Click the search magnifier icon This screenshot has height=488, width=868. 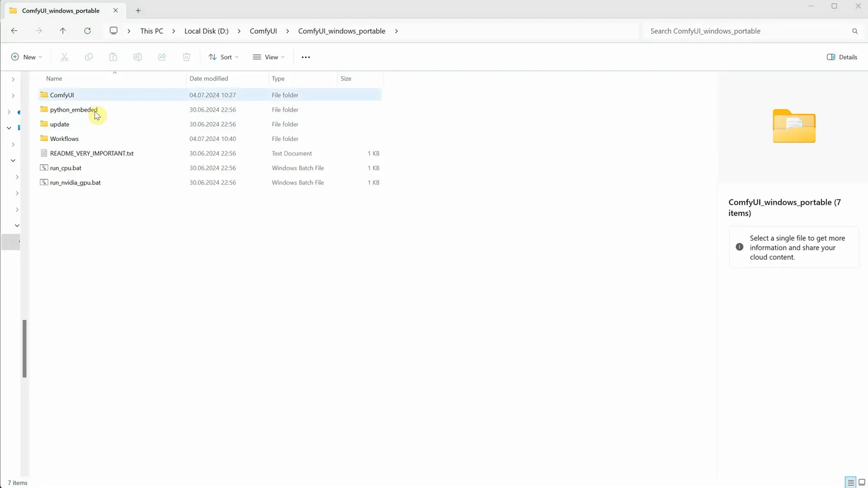[x=855, y=31]
